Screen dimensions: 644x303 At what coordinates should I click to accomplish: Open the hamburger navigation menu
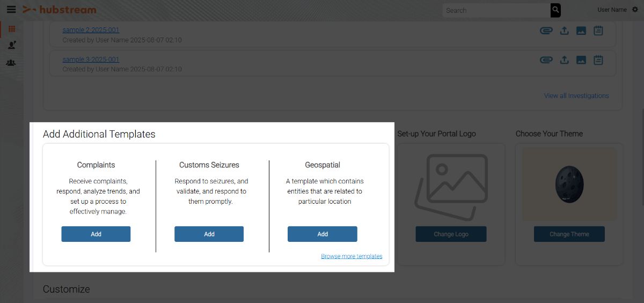(11, 10)
